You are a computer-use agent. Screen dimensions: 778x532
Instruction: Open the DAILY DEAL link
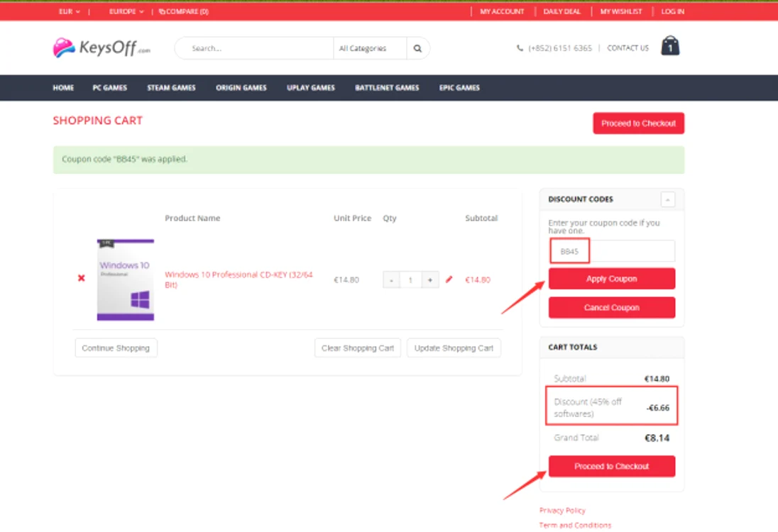point(562,11)
